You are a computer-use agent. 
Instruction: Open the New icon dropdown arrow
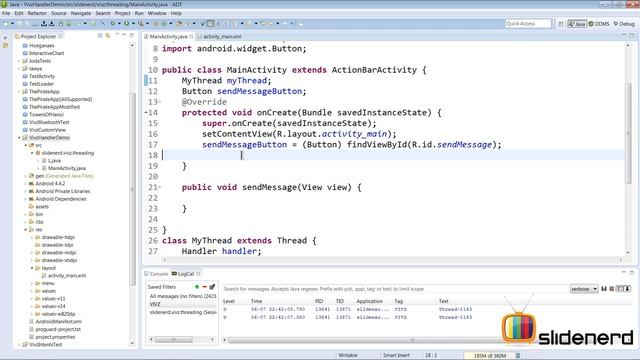(12, 24)
